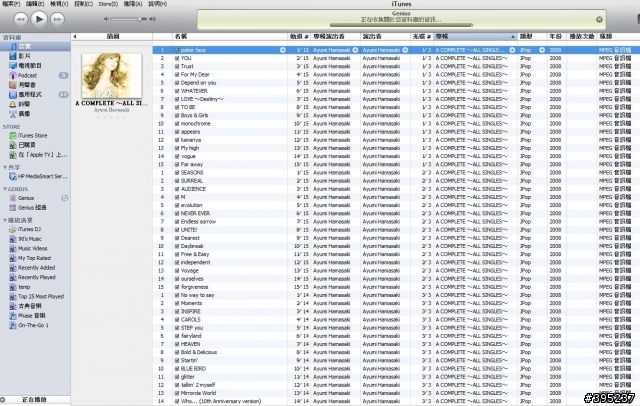Screen dimensions: 640x406
Task: Select the Movies library icon
Action: (x=13, y=56)
